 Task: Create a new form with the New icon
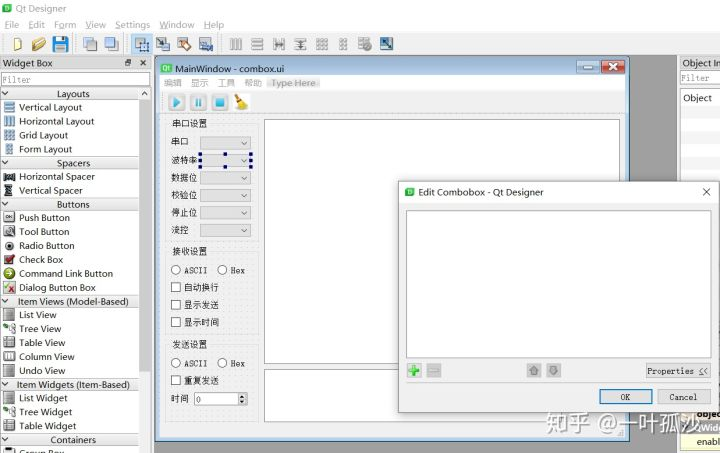pos(17,44)
